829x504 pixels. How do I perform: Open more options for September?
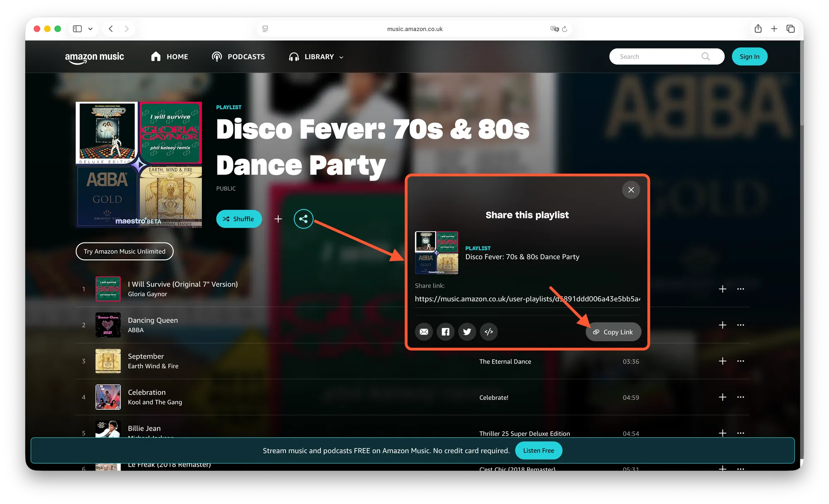click(x=741, y=361)
